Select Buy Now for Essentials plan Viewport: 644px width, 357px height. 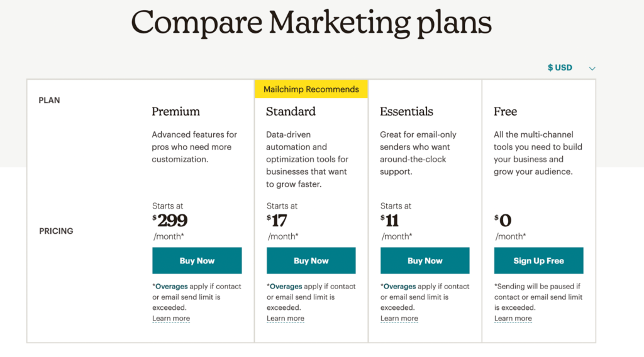coord(425,261)
